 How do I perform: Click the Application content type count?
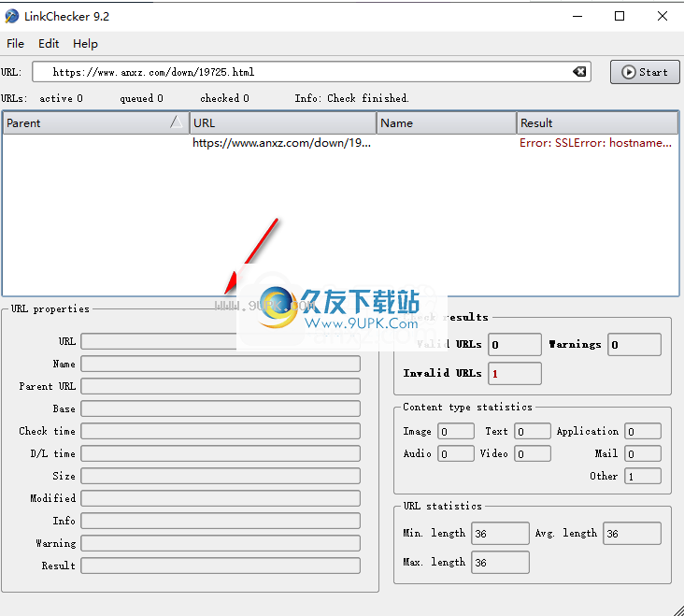click(x=643, y=432)
